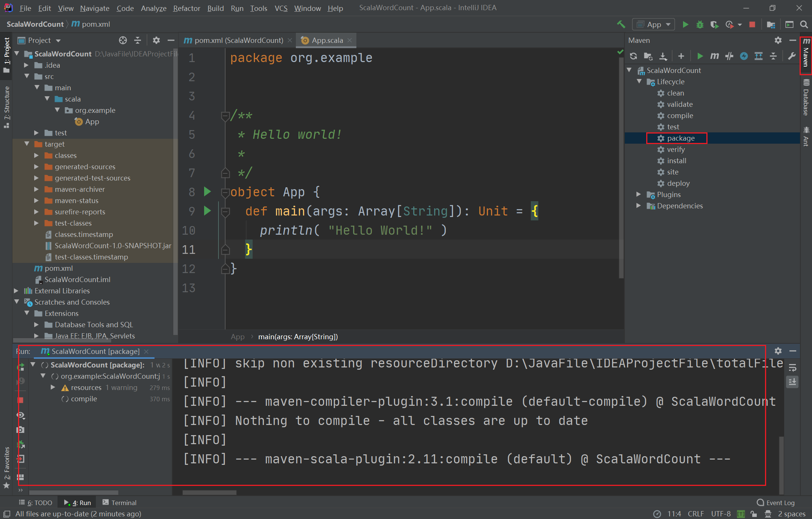
Task: Expand Dependencies node in Maven panel
Action: tap(638, 206)
